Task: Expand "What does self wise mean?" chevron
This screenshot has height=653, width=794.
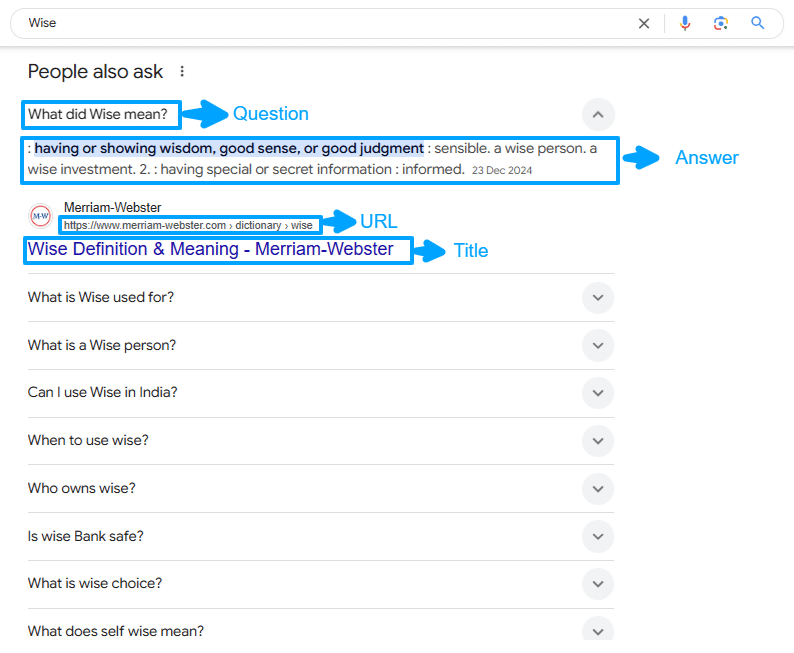Action: pos(597,630)
